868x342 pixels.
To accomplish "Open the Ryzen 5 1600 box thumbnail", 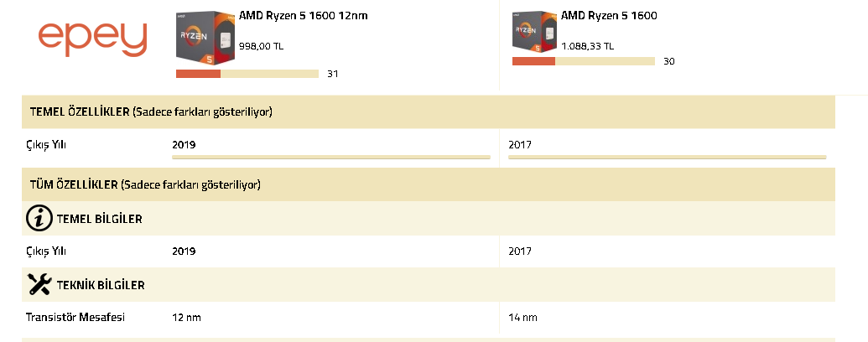I will click(534, 32).
